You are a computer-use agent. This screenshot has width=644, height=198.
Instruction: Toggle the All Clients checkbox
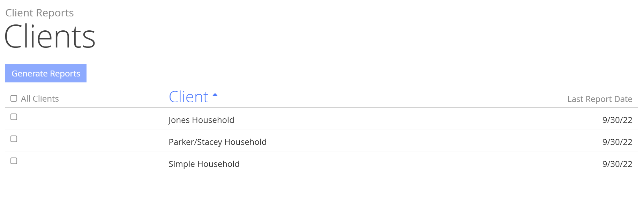pos(14,98)
